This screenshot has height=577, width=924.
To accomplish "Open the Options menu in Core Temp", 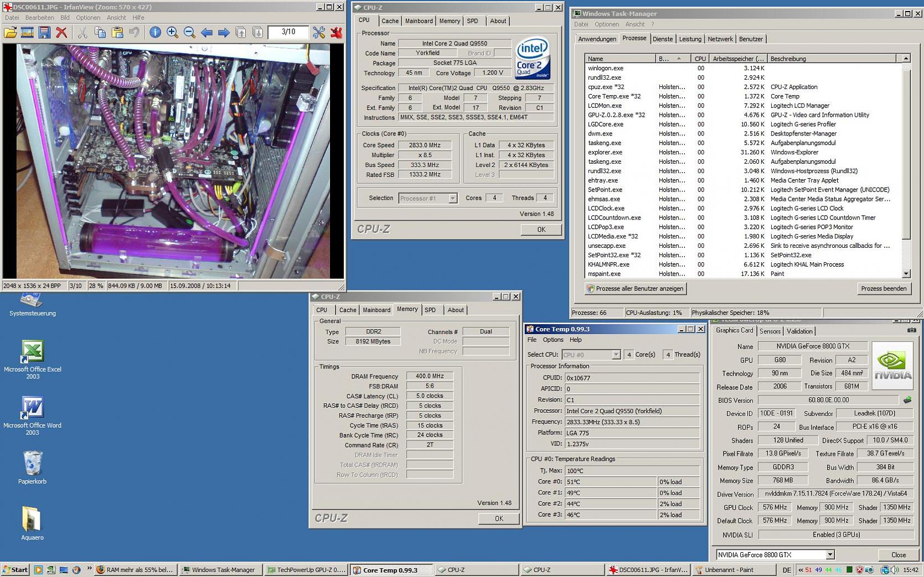I will [x=553, y=340].
